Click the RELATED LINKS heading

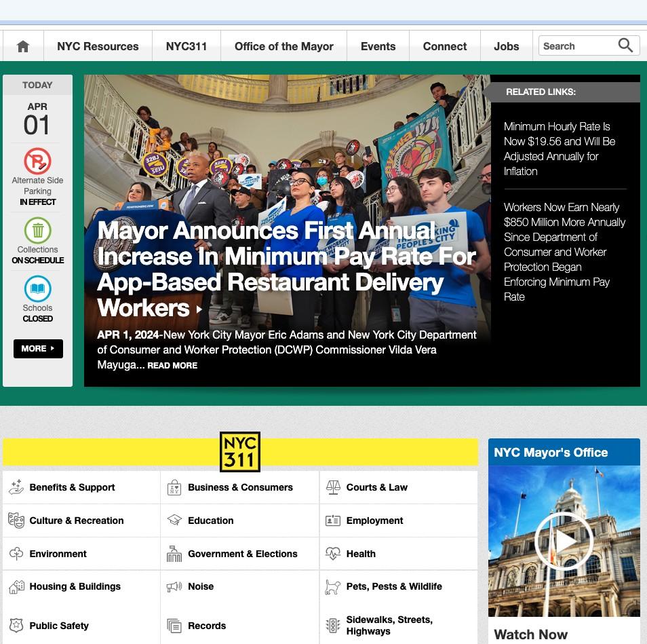point(541,92)
